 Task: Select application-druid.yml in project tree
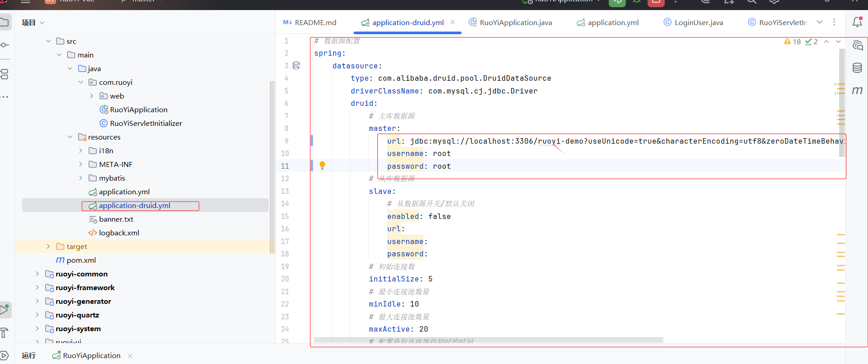(129, 206)
